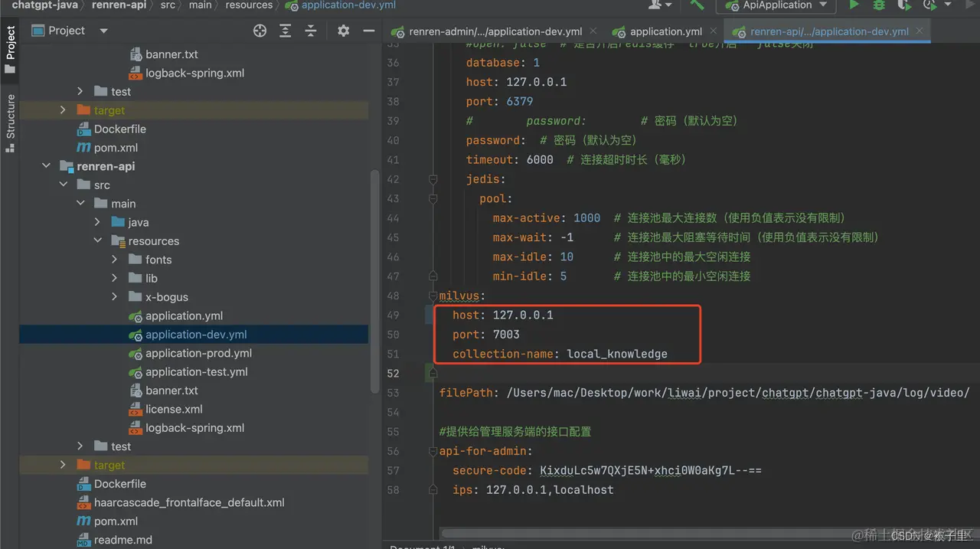980x549 pixels.
Task: Click the renren-api breadcrumb in navigation bar
Action: pos(118,5)
